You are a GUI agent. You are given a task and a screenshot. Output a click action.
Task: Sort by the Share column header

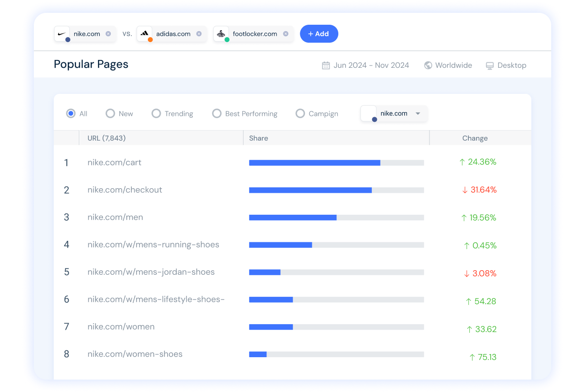pyautogui.click(x=259, y=138)
